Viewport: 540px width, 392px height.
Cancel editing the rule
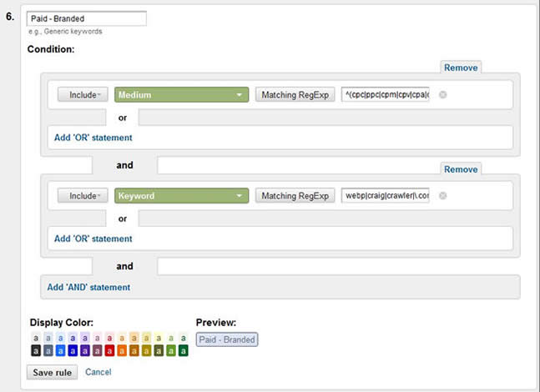click(x=98, y=372)
